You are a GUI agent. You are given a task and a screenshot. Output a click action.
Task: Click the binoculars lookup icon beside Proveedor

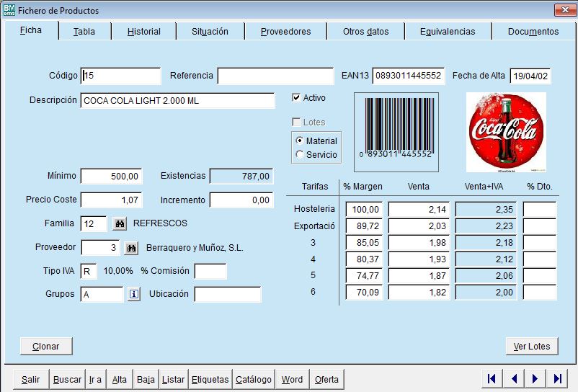tap(131, 248)
